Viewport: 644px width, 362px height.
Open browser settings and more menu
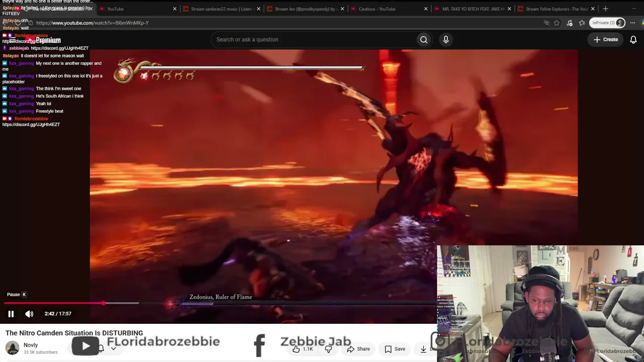pos(633,23)
